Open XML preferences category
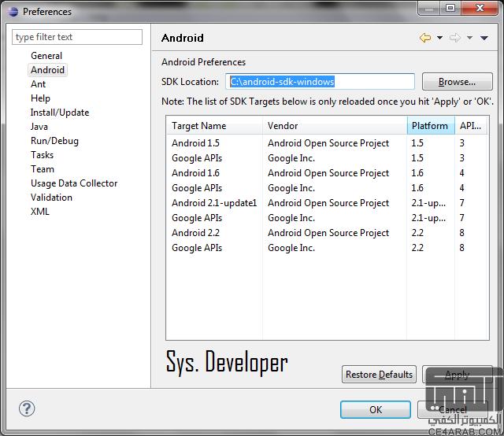Screen dimensions: 504x436 [x=40, y=212]
